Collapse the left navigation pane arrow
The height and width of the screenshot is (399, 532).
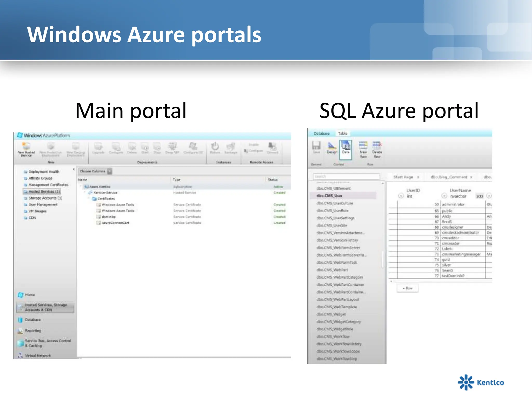click(x=74, y=169)
